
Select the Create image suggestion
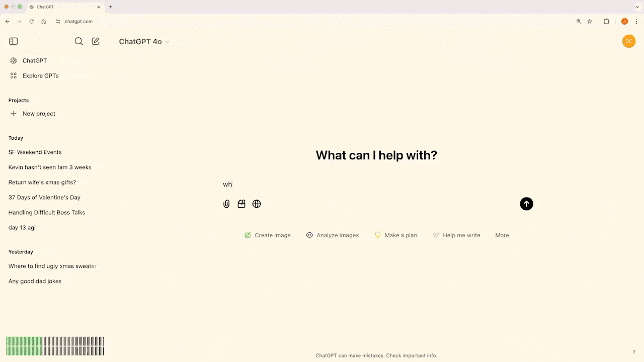(268, 235)
